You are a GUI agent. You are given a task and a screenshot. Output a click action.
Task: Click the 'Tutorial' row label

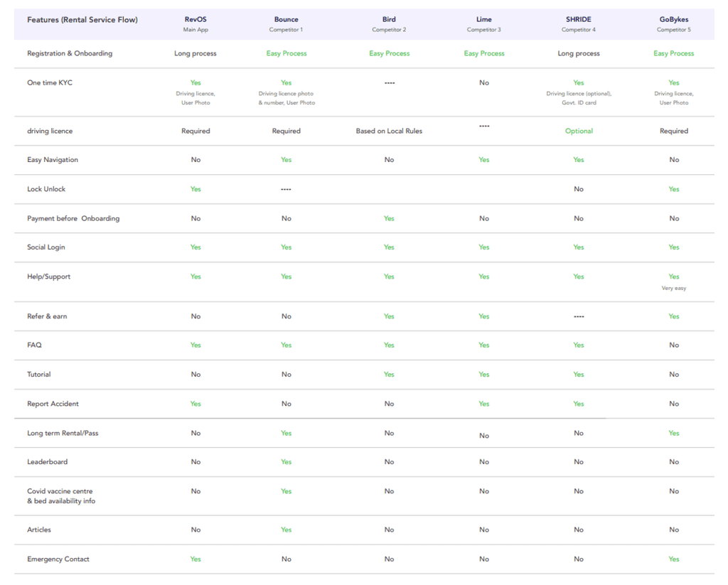click(x=39, y=374)
